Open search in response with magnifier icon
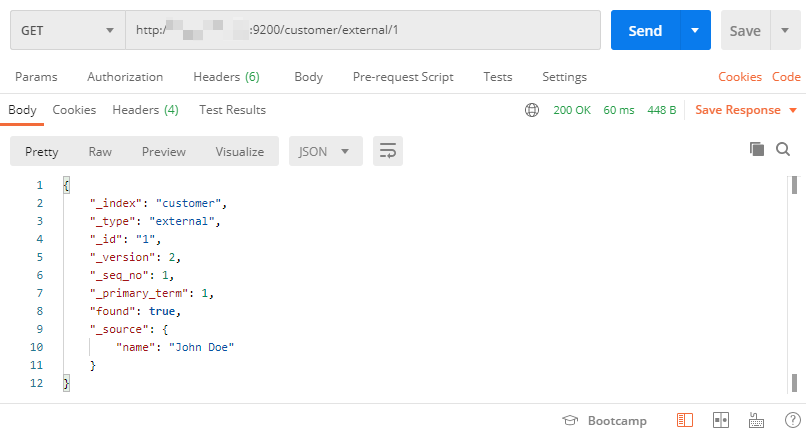Screen dimensions: 806x432 783,149
